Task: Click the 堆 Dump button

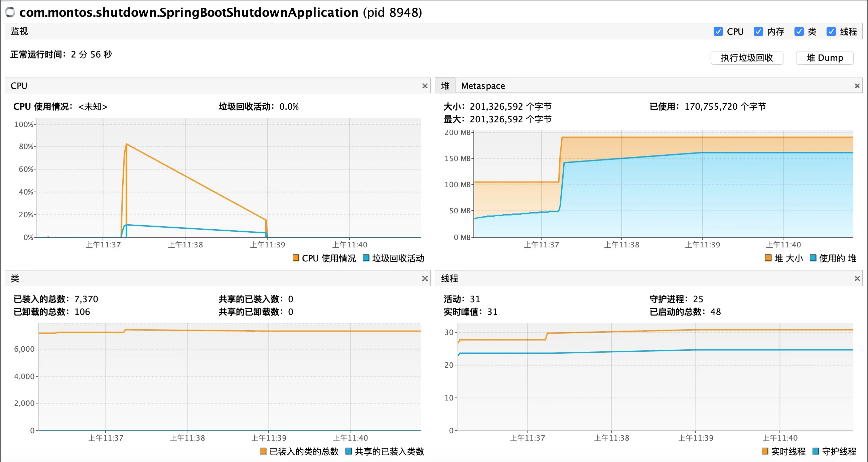Action: tap(824, 58)
